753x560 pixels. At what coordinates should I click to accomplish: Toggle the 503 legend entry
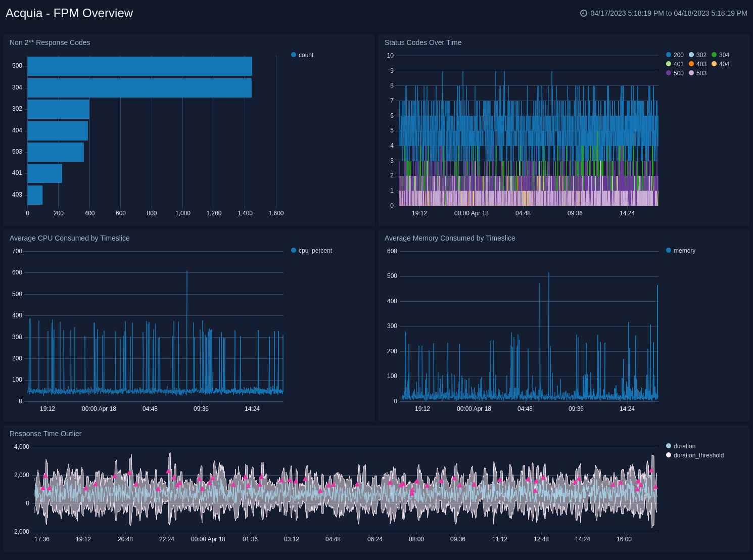[x=697, y=73]
